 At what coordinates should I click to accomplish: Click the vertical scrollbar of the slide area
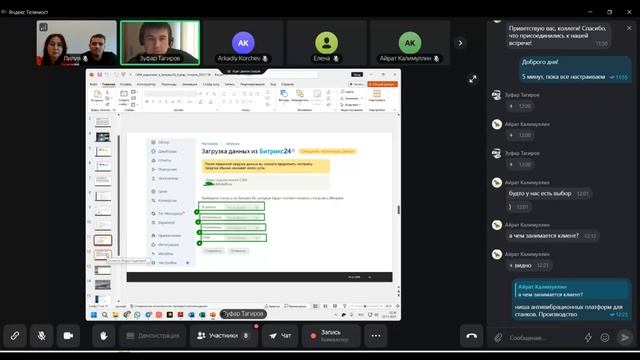click(398, 209)
